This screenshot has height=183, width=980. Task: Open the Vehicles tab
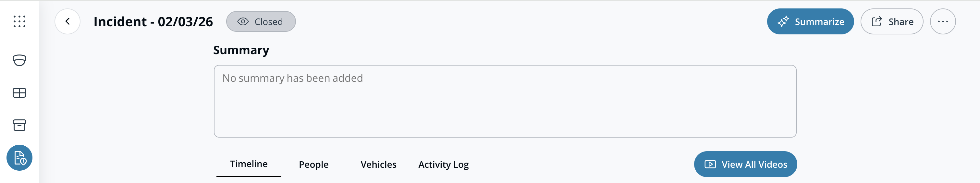(378, 165)
